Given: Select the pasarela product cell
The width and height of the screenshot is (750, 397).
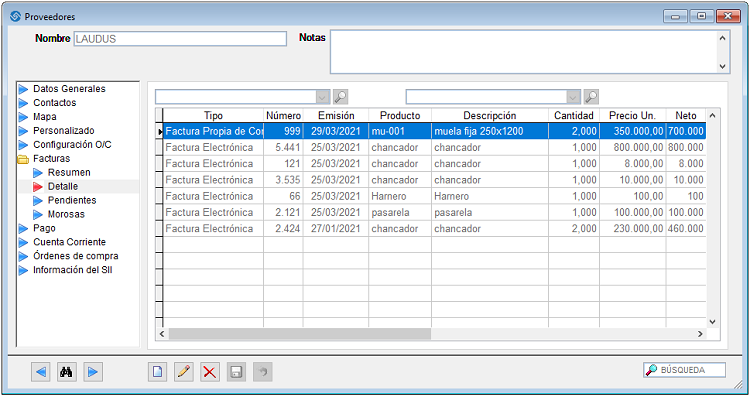Looking at the screenshot, I should point(400,212).
